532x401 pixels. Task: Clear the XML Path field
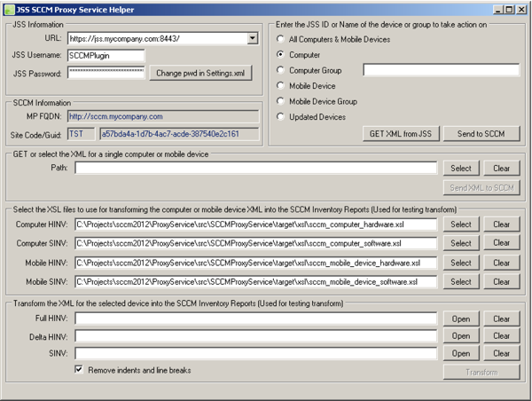[x=502, y=169]
